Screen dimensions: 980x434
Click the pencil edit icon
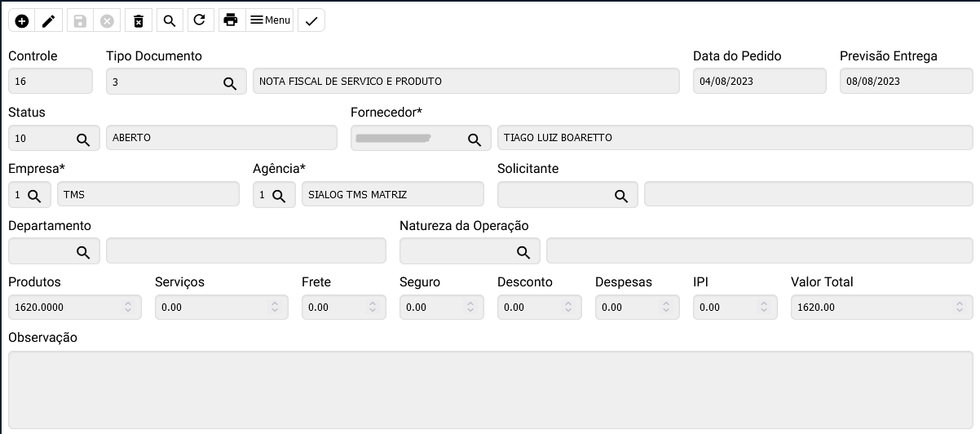(49, 20)
